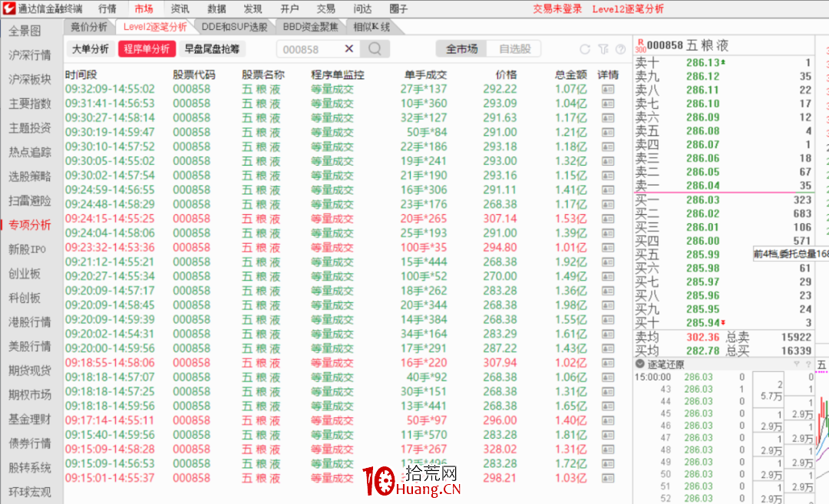Open 主要指数 in the sidebar
The width and height of the screenshot is (829, 504).
click(x=30, y=104)
